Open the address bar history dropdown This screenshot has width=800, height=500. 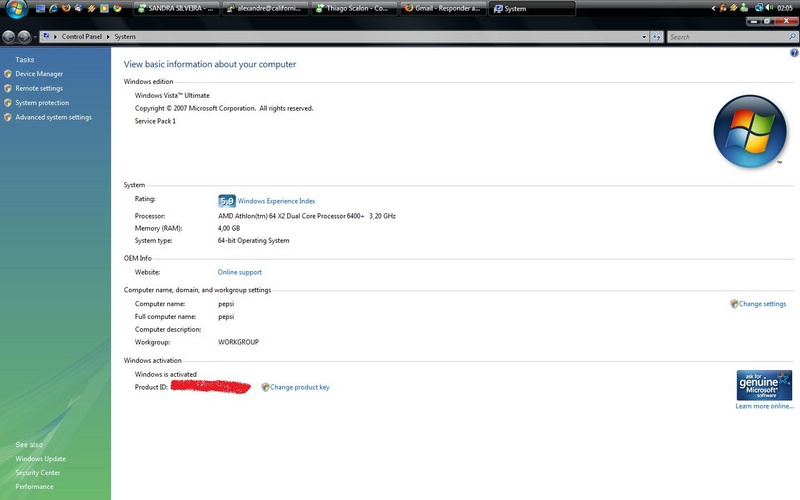pyautogui.click(x=644, y=37)
